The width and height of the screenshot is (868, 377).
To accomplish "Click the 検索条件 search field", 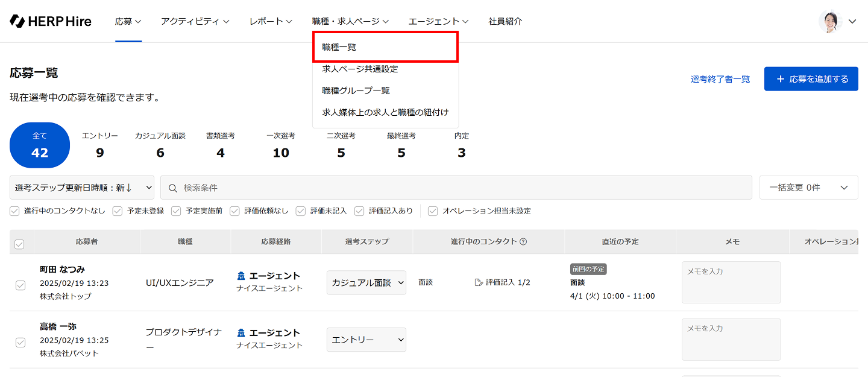I will pos(458,188).
